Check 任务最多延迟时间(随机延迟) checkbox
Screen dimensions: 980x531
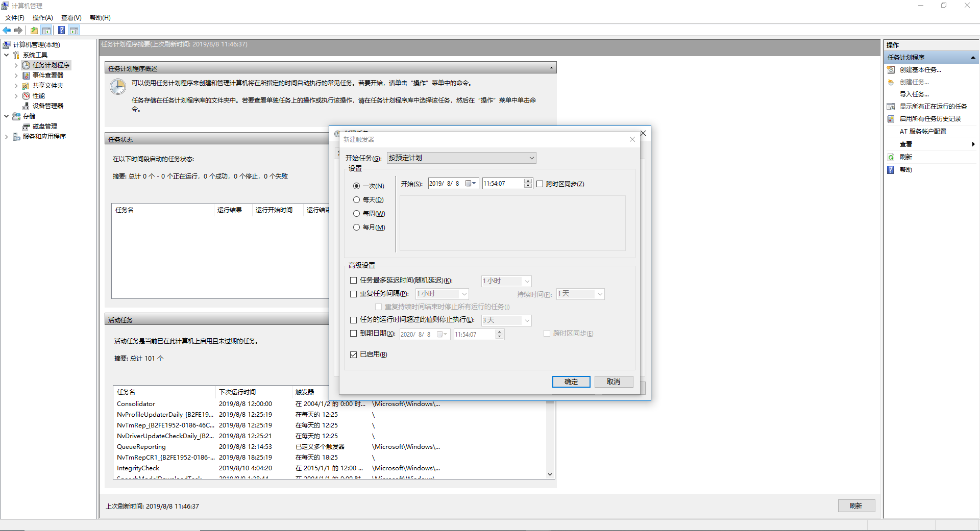click(x=353, y=280)
